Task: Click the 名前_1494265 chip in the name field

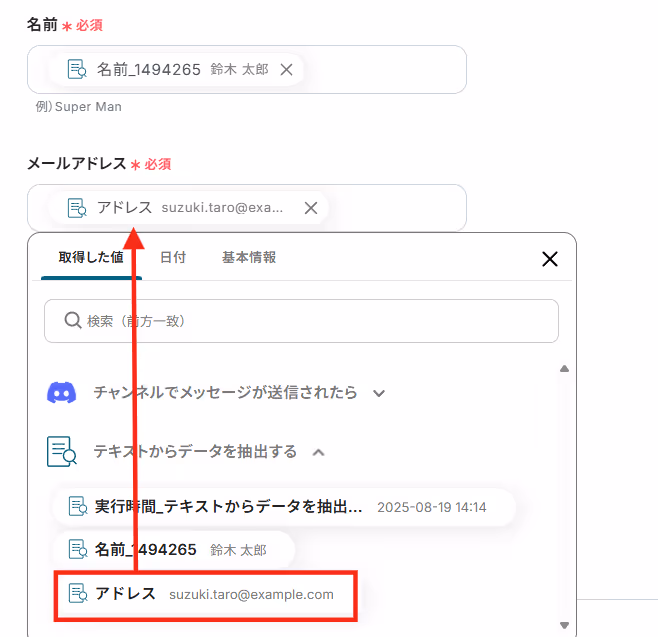Action: pos(176,69)
